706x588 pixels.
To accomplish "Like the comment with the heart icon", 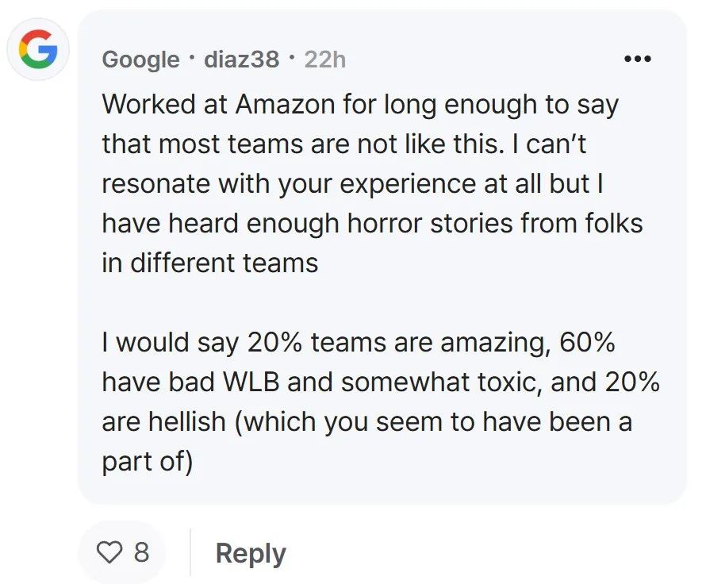I will 109,552.
